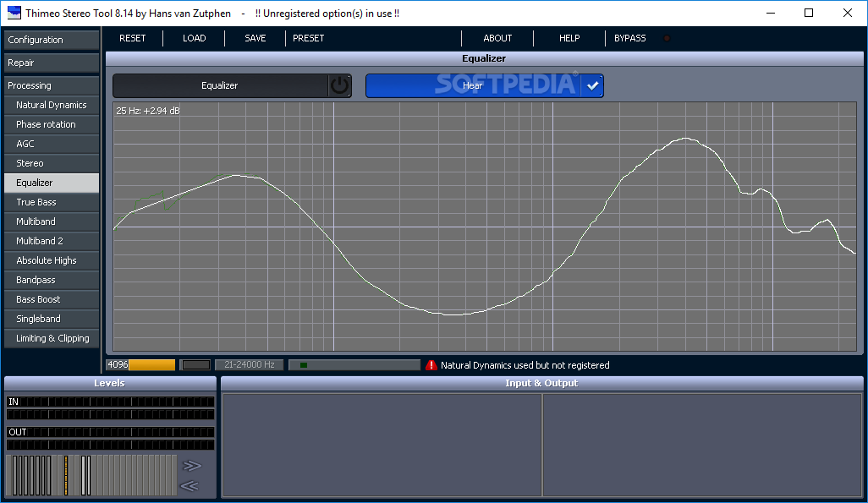
Task: Click the 4096 orange latency bar
Action: (140, 364)
